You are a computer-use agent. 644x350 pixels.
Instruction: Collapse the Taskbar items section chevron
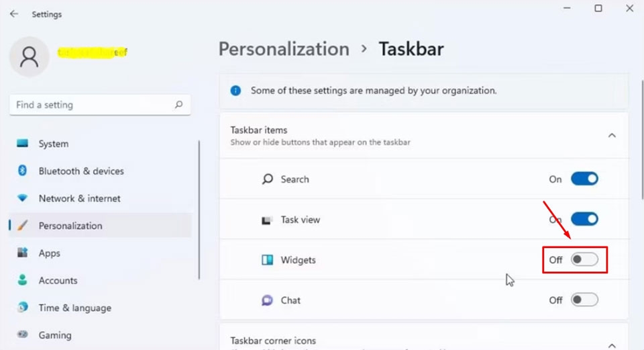612,135
